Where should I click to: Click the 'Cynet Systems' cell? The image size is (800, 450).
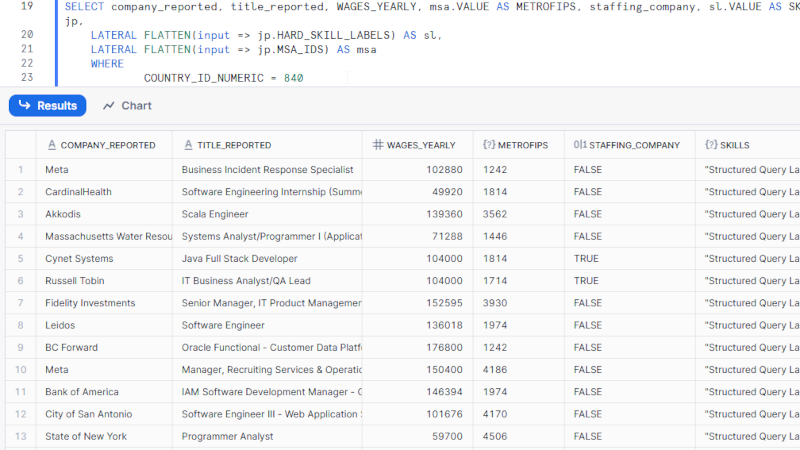[x=104, y=258]
